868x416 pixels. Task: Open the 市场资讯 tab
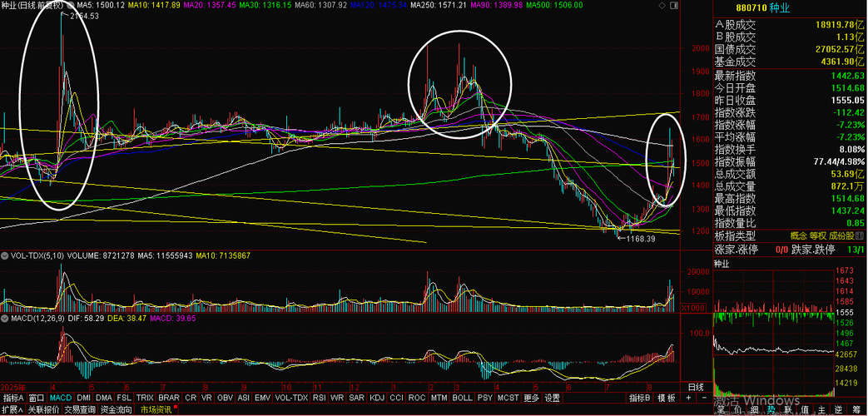pyautogui.click(x=156, y=410)
